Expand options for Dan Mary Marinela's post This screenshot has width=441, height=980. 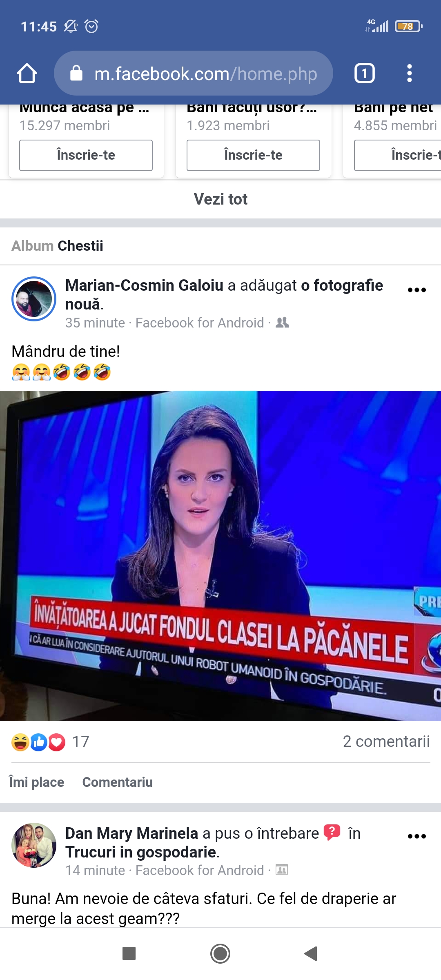pyautogui.click(x=417, y=836)
